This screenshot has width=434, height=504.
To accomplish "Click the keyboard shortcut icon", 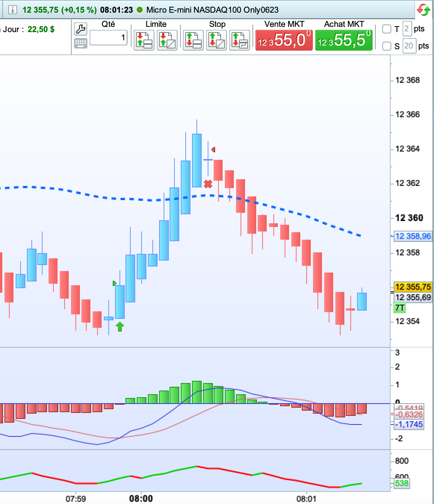I will pos(80,43).
